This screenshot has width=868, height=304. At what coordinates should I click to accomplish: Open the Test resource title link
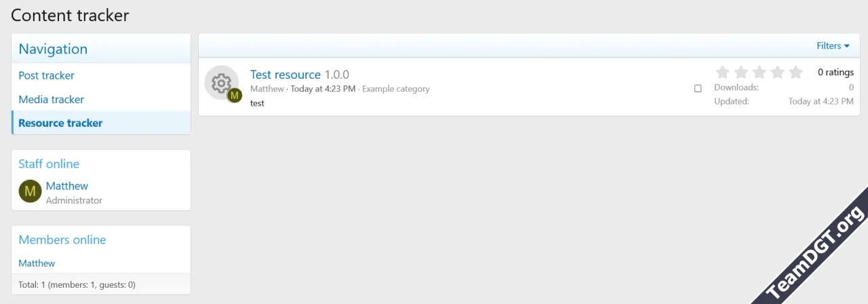tap(285, 75)
